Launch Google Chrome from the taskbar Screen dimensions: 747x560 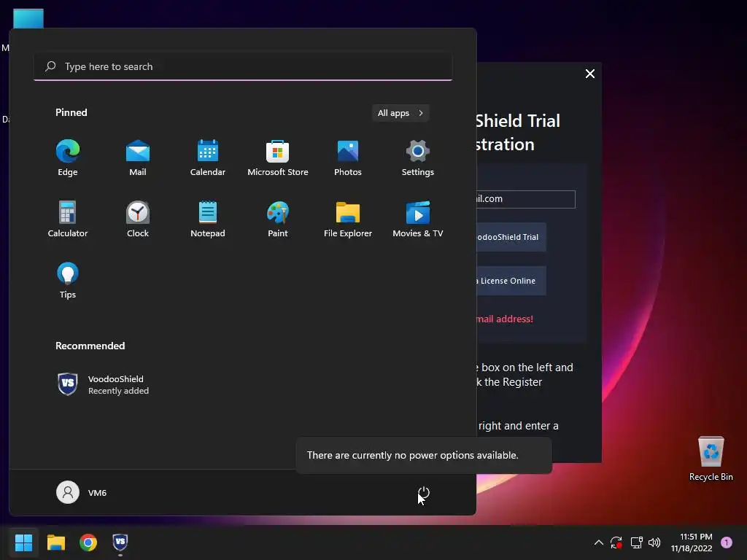point(88,542)
